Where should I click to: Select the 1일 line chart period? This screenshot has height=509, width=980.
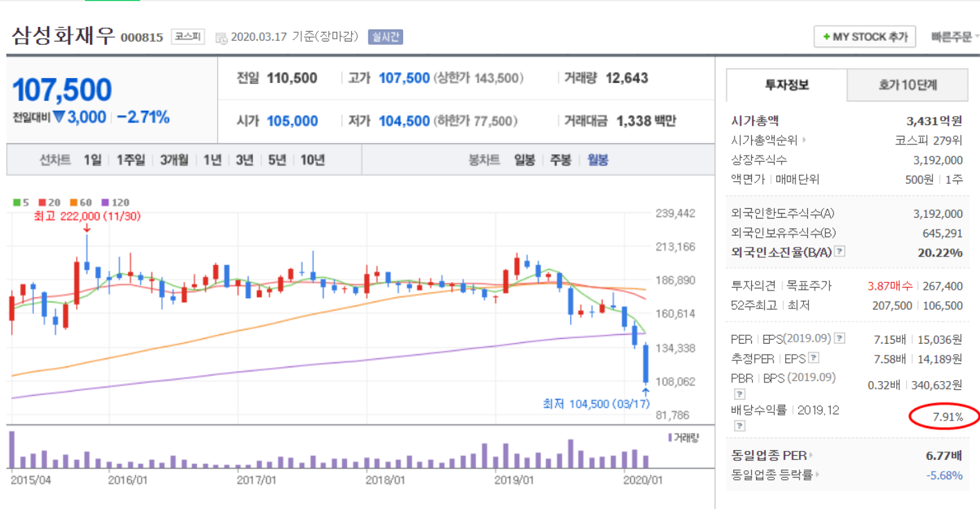point(92,160)
